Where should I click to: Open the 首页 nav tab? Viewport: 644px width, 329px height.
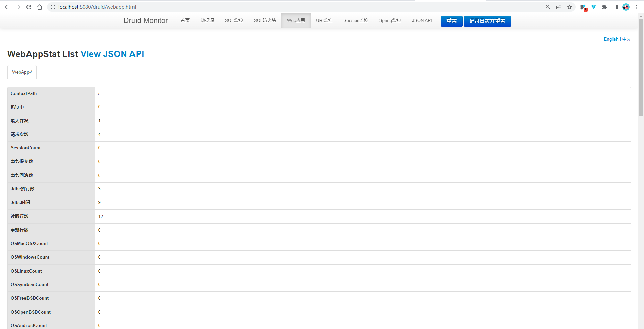point(185,20)
